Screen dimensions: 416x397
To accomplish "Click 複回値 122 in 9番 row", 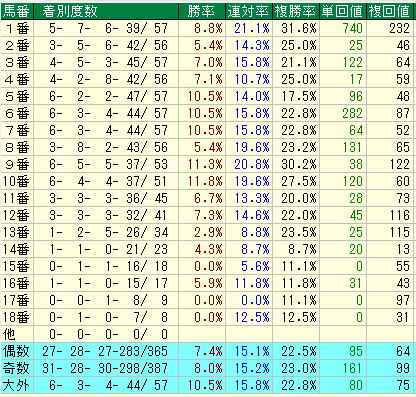I will pos(399,165).
